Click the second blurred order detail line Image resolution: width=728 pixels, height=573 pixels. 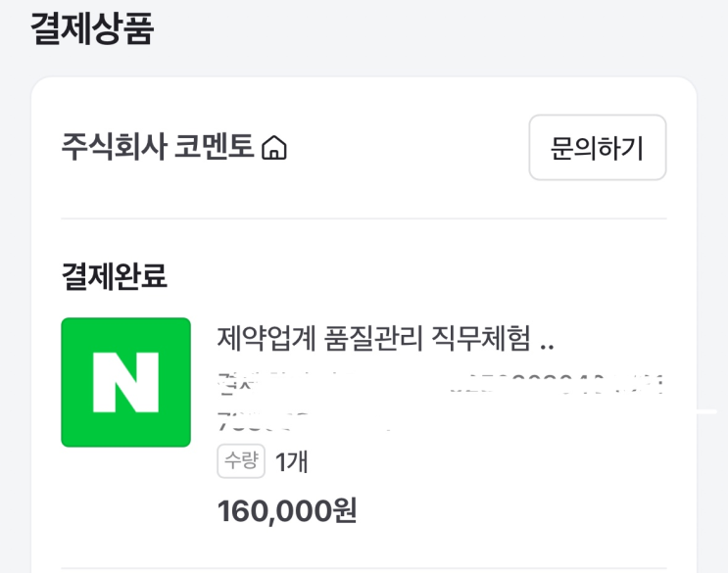[304, 423]
